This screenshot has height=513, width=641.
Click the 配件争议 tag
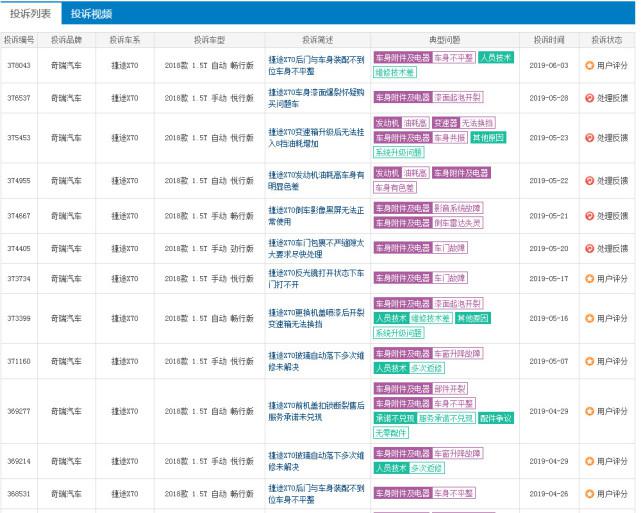pos(496,418)
